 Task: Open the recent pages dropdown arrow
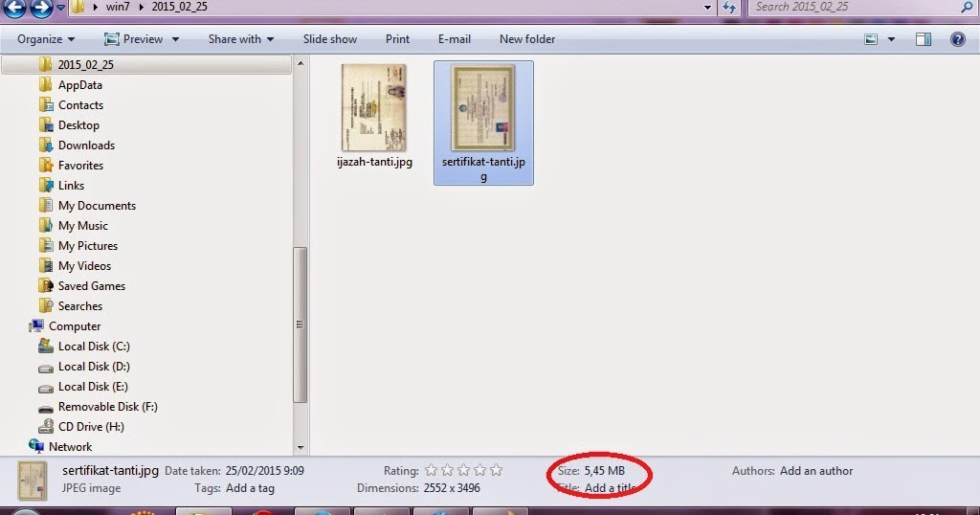tap(60, 8)
